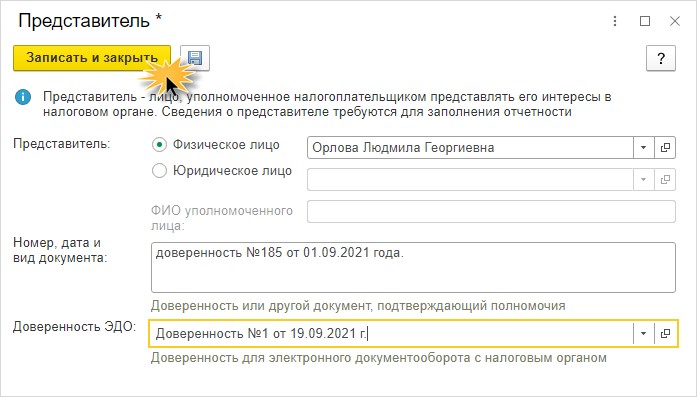Click the Орлова Людмила Георгиевна field

(x=470, y=148)
